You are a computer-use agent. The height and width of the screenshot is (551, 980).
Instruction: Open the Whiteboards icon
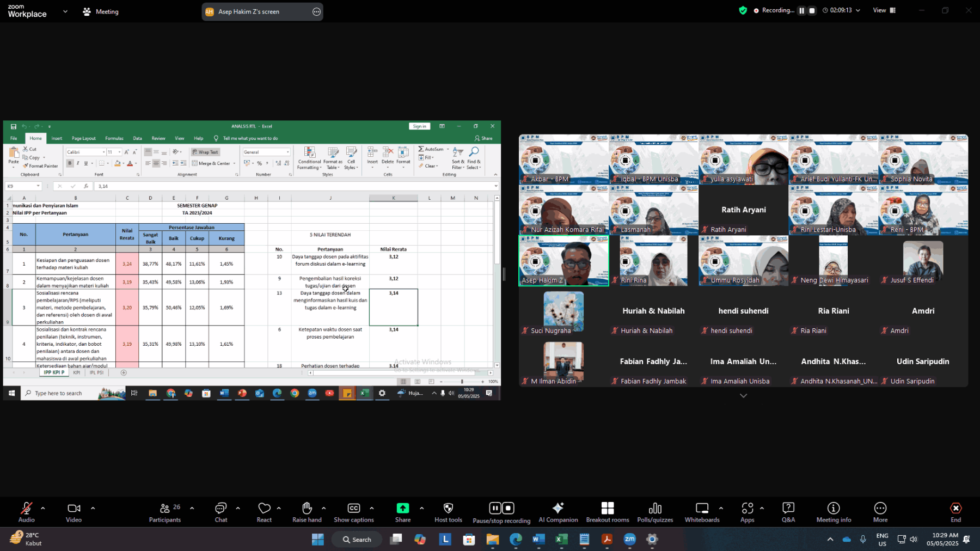pos(702,508)
